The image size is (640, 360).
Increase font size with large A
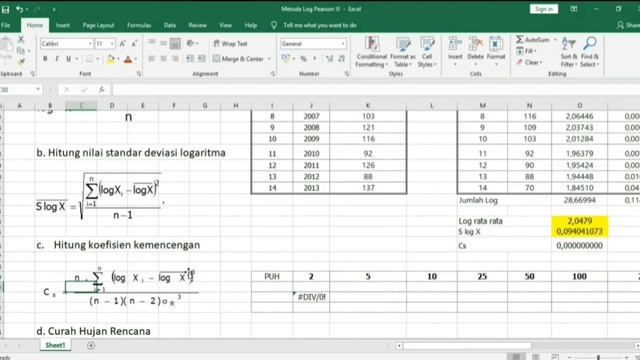[122, 43]
